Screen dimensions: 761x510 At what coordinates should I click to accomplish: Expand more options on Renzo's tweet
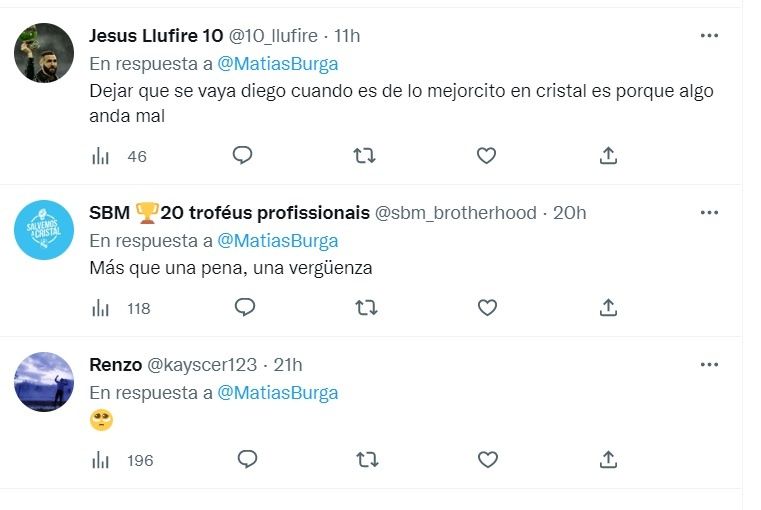(x=709, y=365)
